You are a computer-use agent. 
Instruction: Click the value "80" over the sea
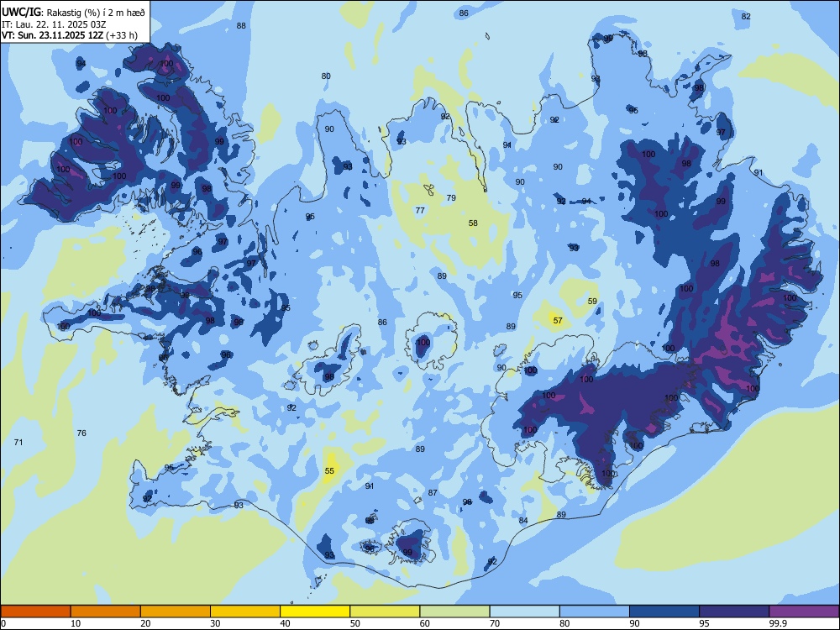(x=326, y=76)
